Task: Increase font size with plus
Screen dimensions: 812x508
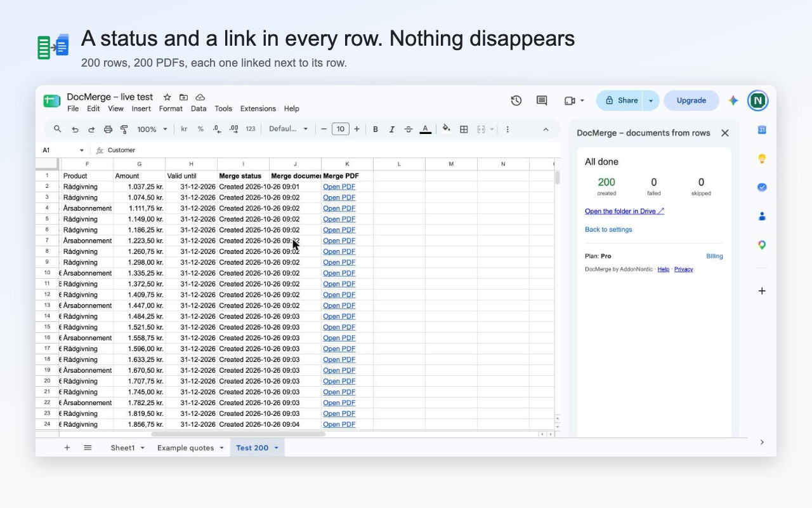Action: pyautogui.click(x=357, y=129)
